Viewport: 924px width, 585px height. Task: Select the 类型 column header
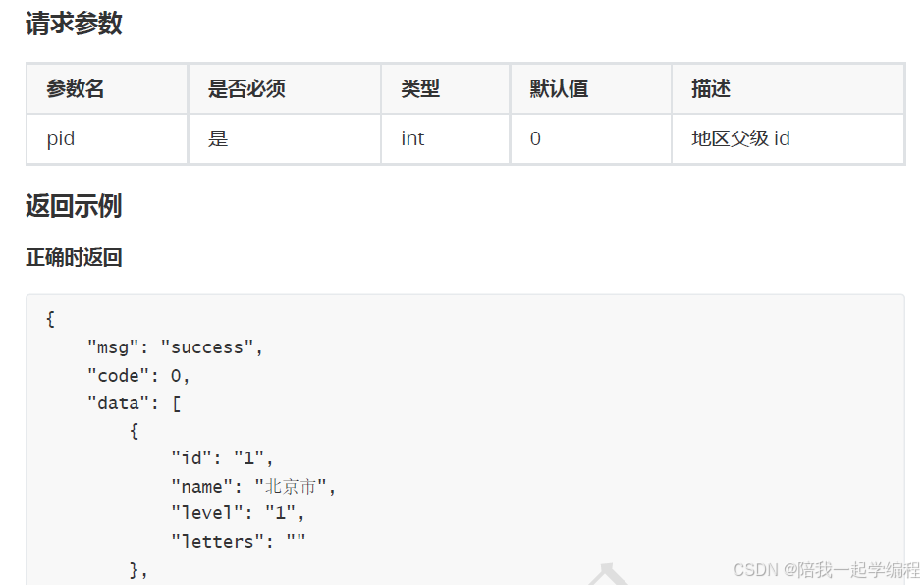tap(419, 88)
